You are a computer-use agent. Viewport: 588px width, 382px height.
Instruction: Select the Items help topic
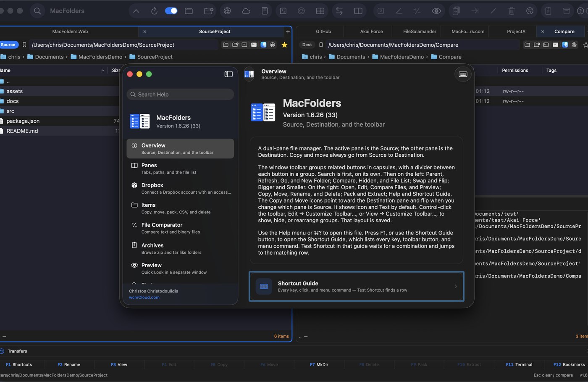pyautogui.click(x=180, y=208)
